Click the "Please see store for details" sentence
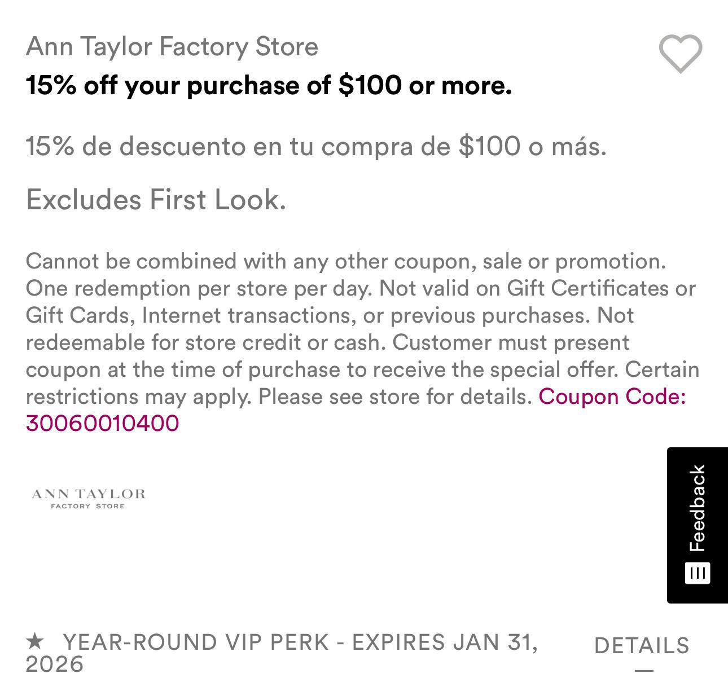This screenshot has width=728, height=700. pyautogui.click(x=395, y=397)
